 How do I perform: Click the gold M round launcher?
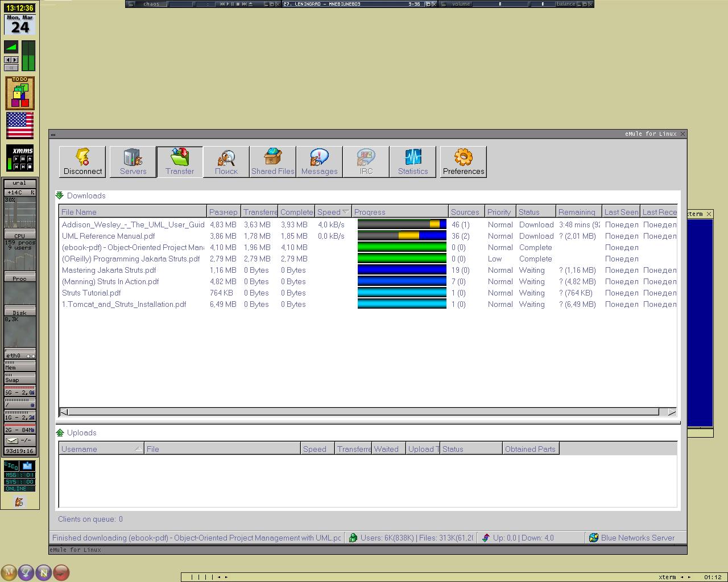coord(9,572)
